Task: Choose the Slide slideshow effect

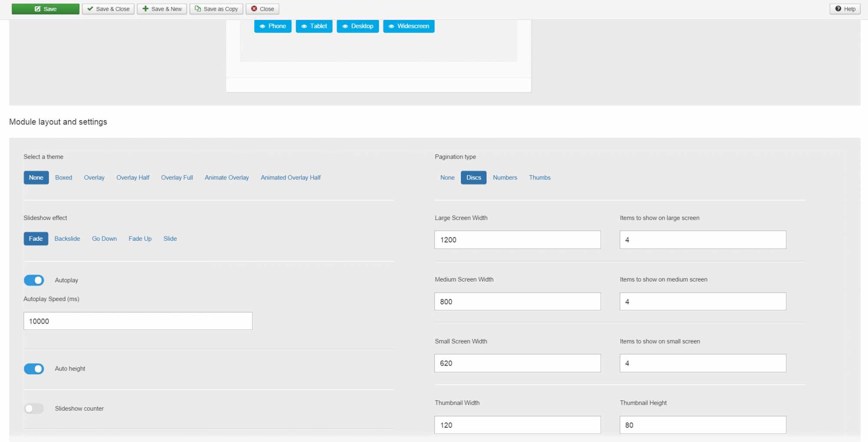Action: (x=170, y=239)
